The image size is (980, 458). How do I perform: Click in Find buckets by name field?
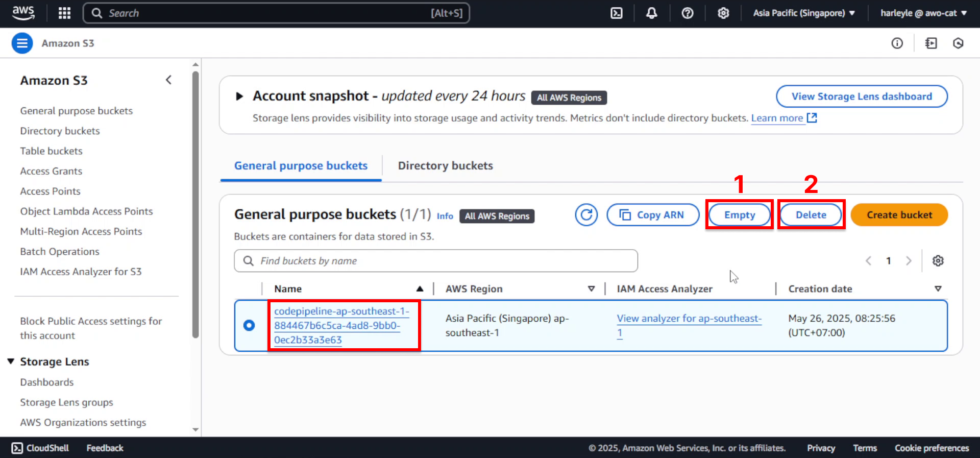(436, 261)
